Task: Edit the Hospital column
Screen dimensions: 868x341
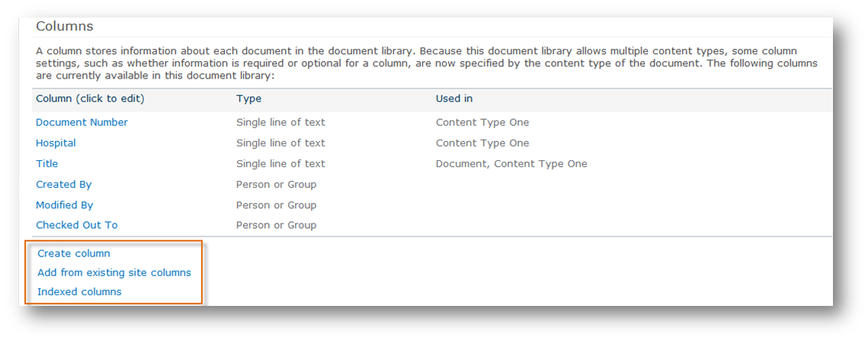Action: tap(56, 143)
